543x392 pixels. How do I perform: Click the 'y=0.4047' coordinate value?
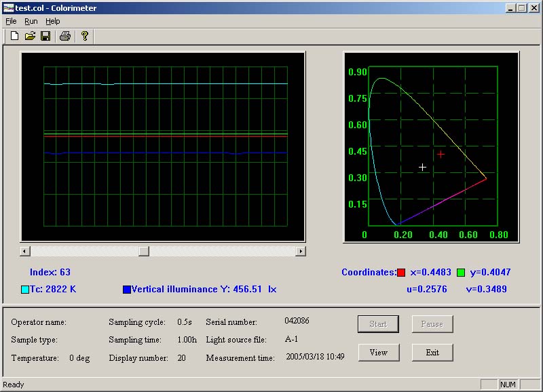(490, 272)
